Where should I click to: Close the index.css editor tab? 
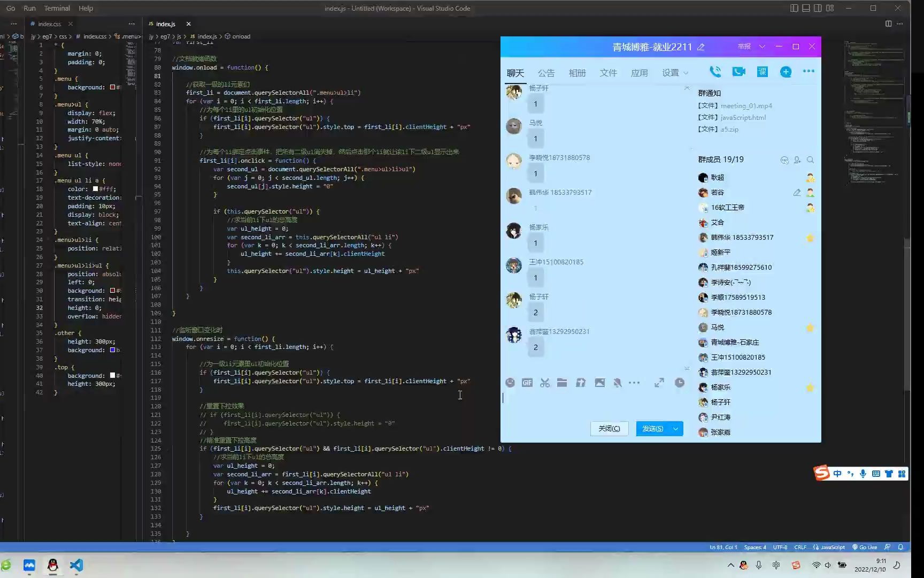(71, 24)
